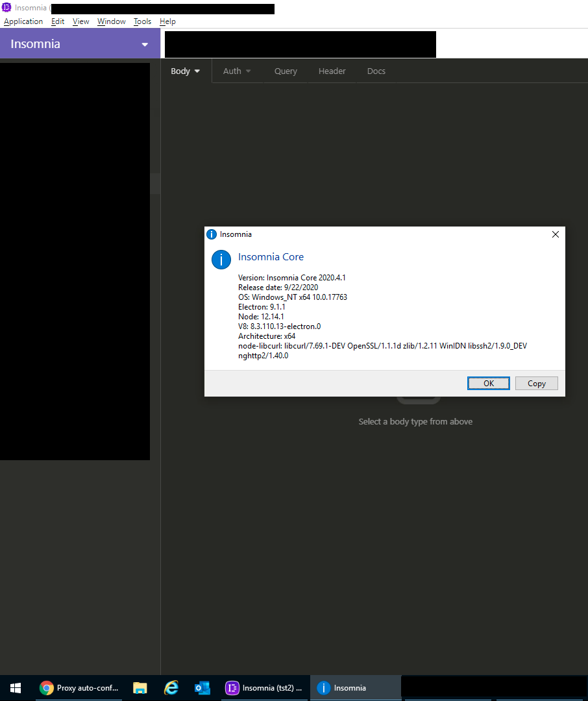Screen dimensions: 588x701
Task: Click the blue info icon in dialog
Action: (x=221, y=260)
